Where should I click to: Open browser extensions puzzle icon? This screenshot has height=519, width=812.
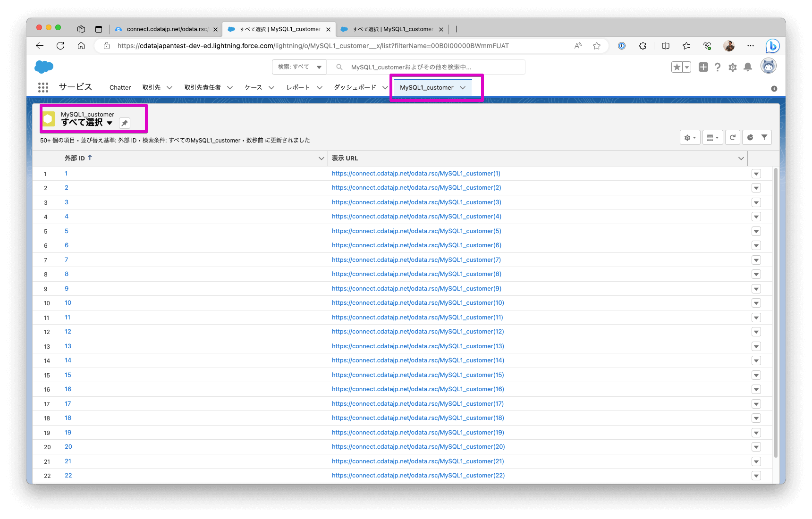[643, 46]
